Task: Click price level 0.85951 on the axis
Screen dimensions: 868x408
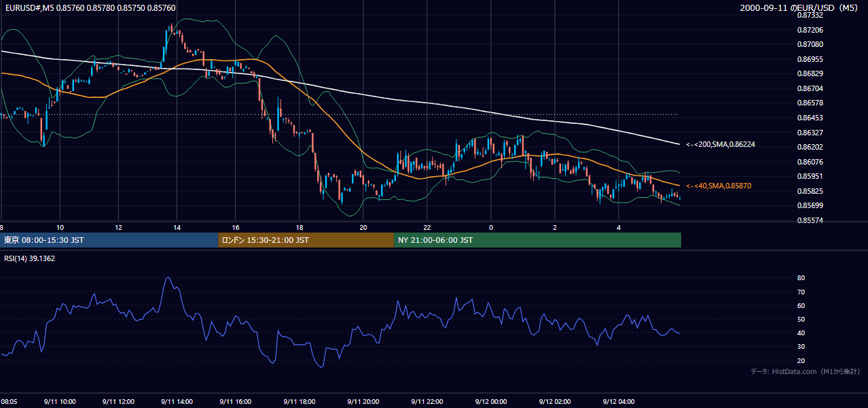Action: click(810, 176)
